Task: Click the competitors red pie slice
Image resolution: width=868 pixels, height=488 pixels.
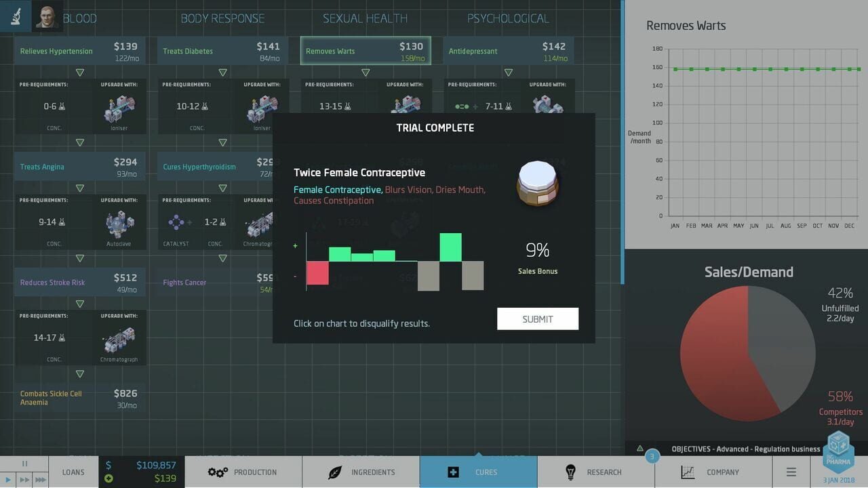Action: click(719, 356)
